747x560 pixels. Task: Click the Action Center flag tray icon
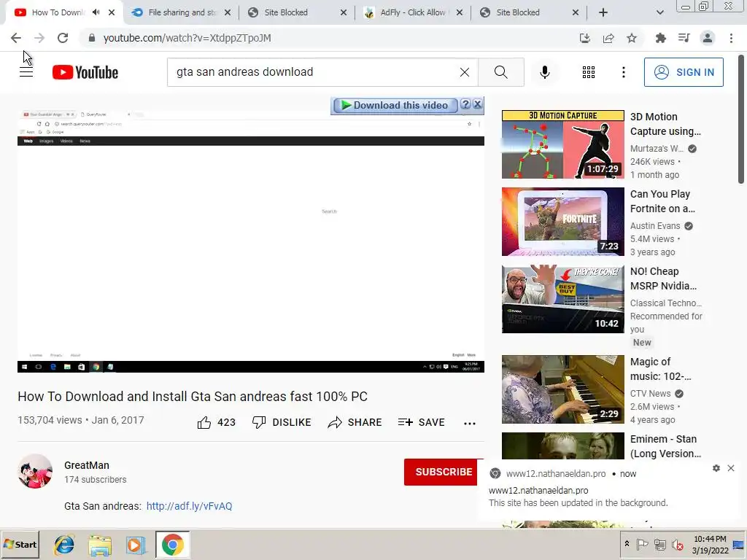click(642, 544)
